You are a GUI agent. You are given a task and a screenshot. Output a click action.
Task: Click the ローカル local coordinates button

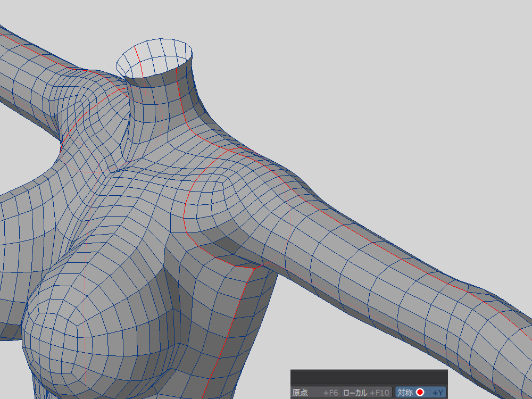[x=354, y=393]
